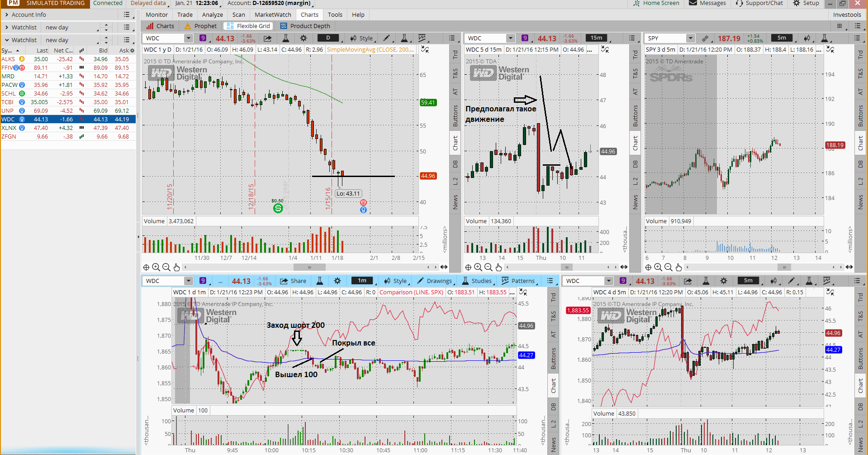Screen dimensions: 868x455
Task: Open the MarketWatch tab
Action: [x=273, y=15]
